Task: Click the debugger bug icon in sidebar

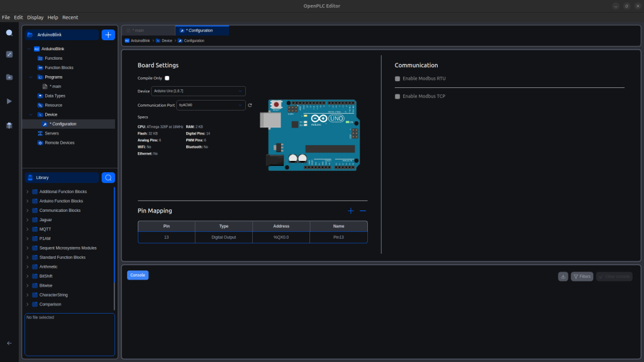Action: (9, 126)
